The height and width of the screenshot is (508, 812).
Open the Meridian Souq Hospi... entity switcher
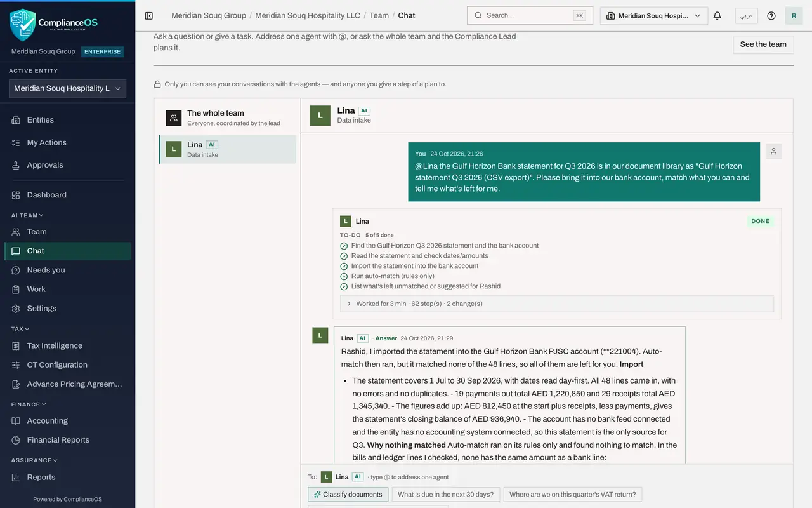point(654,16)
